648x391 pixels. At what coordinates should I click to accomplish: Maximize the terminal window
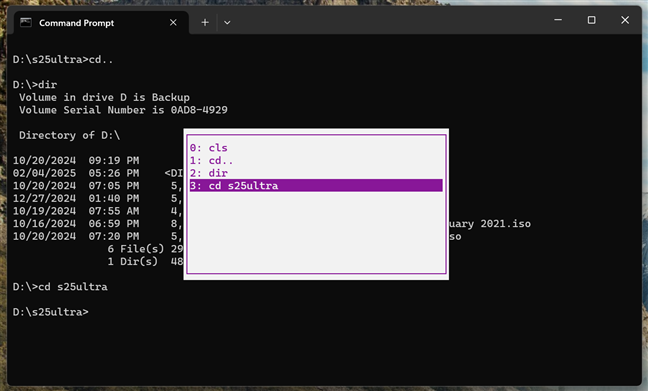pyautogui.click(x=591, y=20)
